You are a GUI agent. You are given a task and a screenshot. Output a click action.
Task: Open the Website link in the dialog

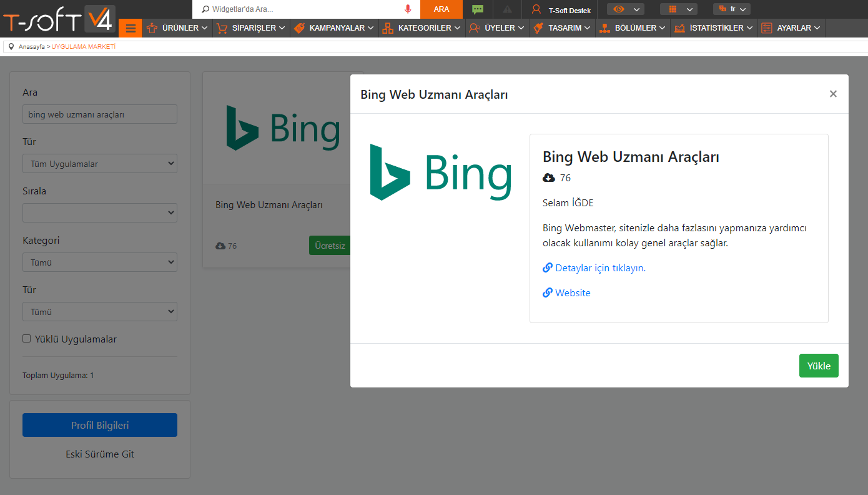pyautogui.click(x=567, y=292)
